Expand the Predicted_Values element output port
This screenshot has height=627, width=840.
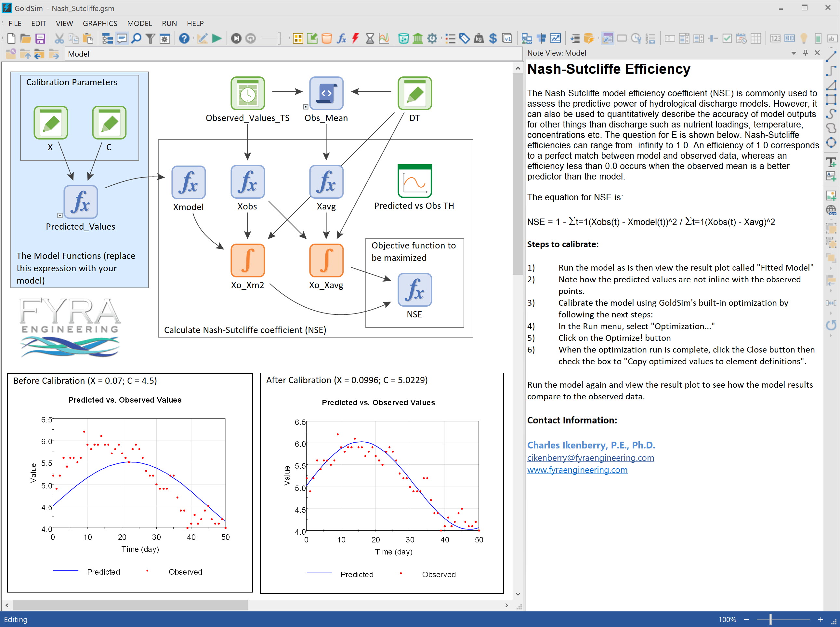(x=59, y=215)
